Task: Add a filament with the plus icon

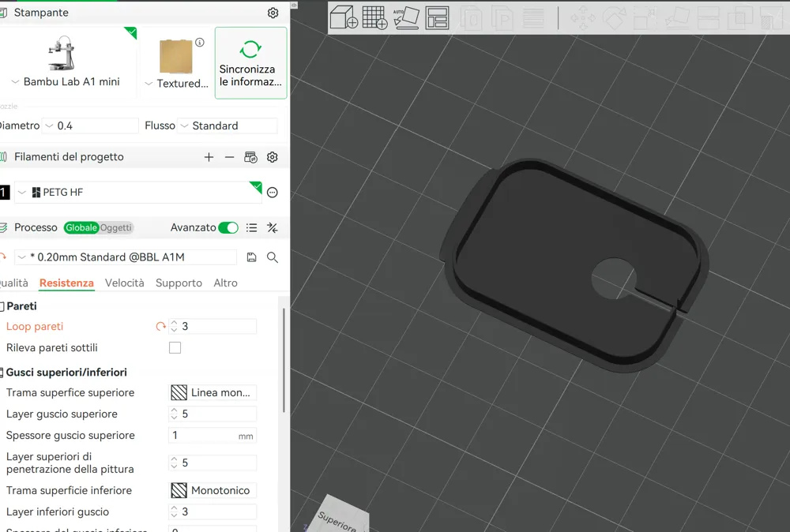Action: coord(209,157)
